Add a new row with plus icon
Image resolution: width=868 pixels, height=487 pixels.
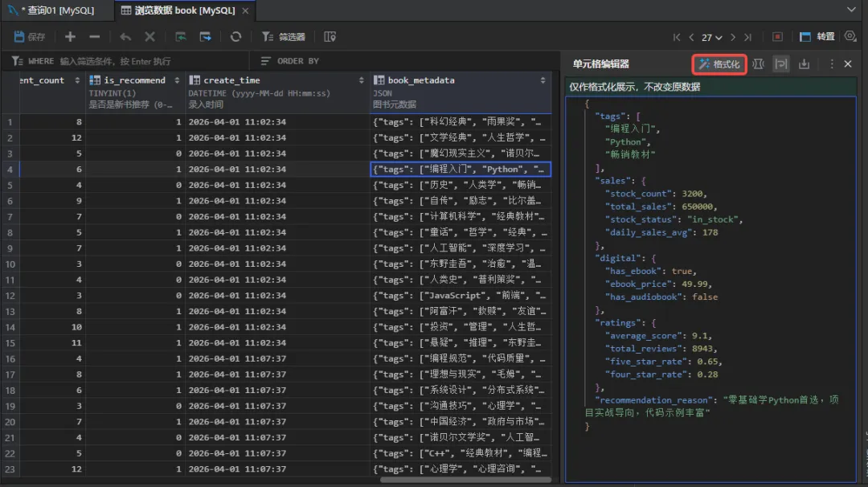70,36
